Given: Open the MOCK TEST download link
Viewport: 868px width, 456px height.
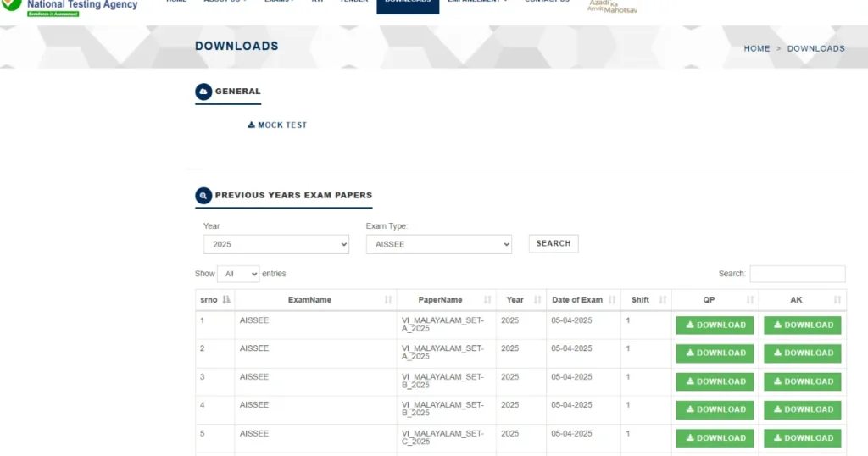Looking at the screenshot, I should point(277,125).
